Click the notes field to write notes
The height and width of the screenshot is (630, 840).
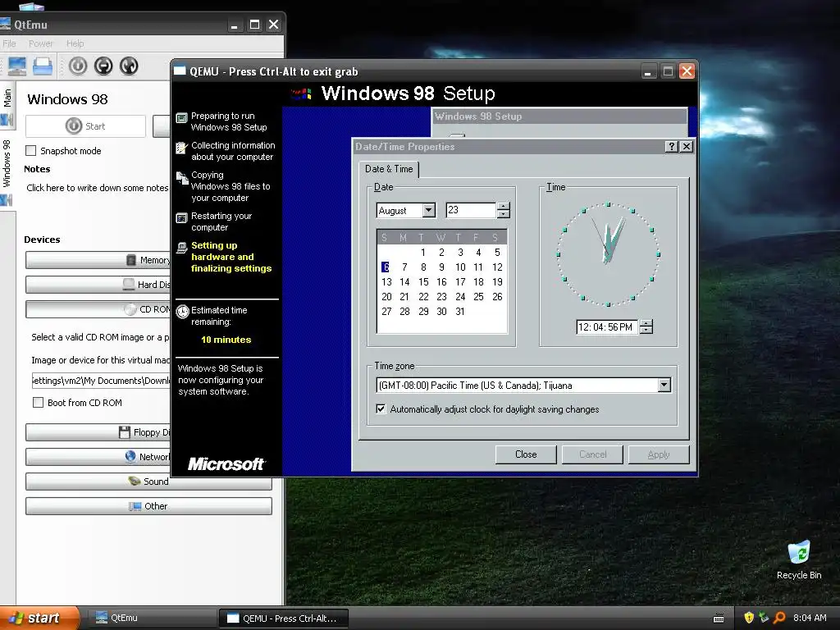coord(98,188)
